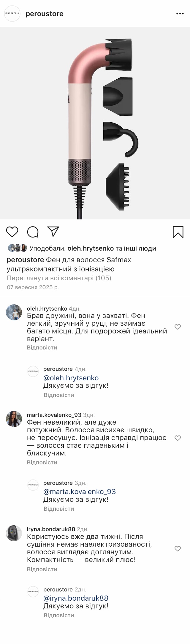Open the three-dot more options menu
190x644 pixels.
point(180,14)
